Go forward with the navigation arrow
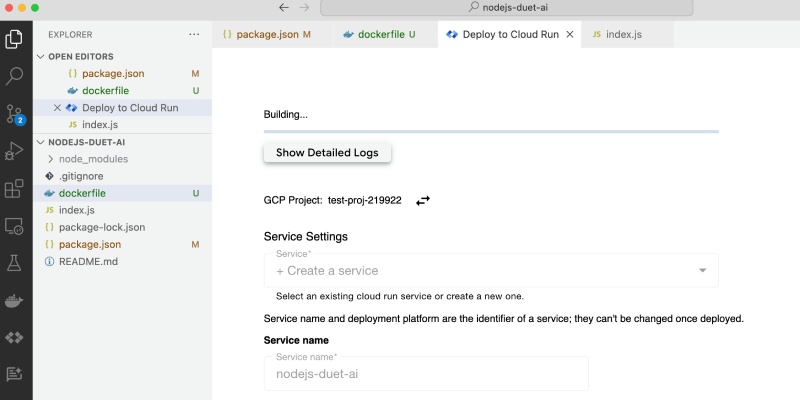The image size is (800, 400). tap(304, 8)
